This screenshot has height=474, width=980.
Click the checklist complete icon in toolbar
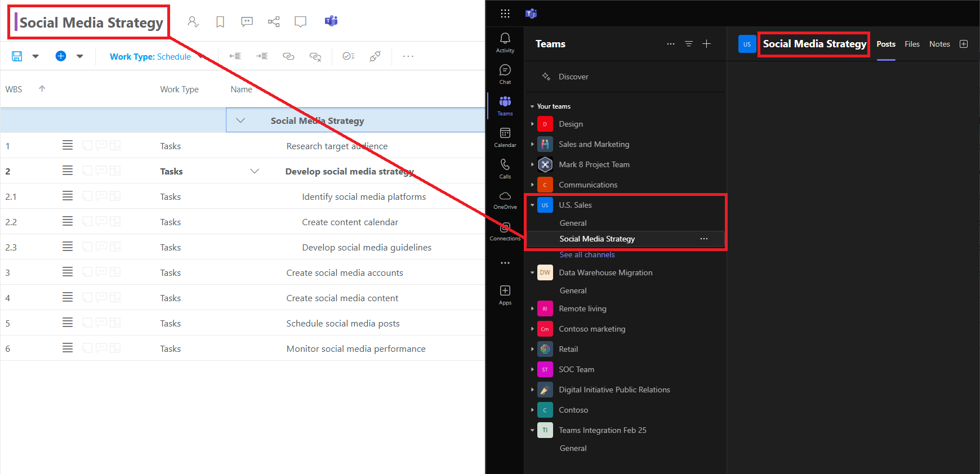(349, 56)
